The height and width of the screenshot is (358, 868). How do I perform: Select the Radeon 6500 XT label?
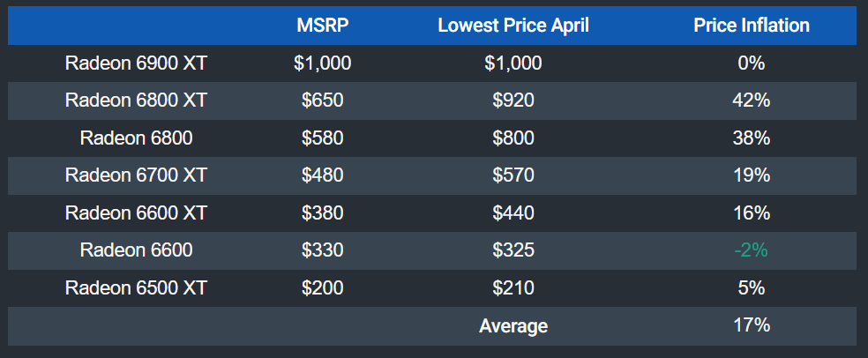point(136,288)
